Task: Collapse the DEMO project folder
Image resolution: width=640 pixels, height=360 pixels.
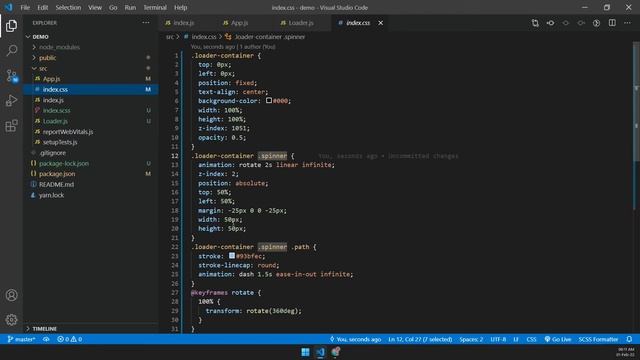Action: pos(40,37)
